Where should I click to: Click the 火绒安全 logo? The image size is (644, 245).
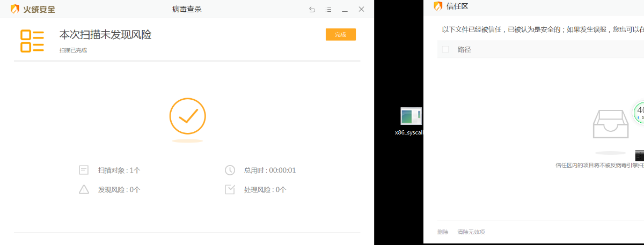pos(33,9)
